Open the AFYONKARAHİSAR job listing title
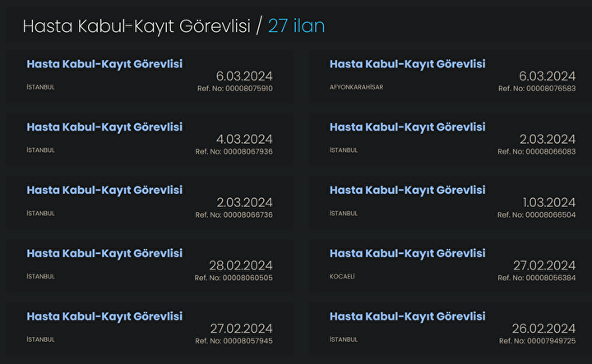 [x=407, y=64]
